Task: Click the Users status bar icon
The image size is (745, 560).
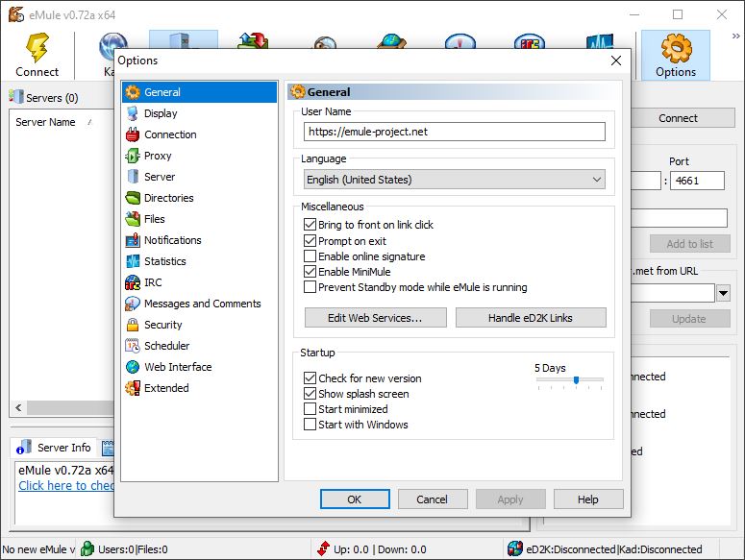Action: (x=87, y=548)
